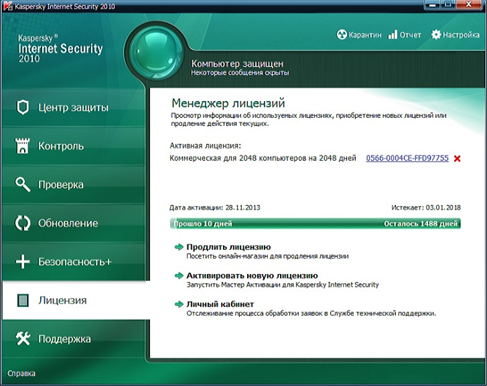Click the arrow beside Активировать новую лицензию

point(179,276)
